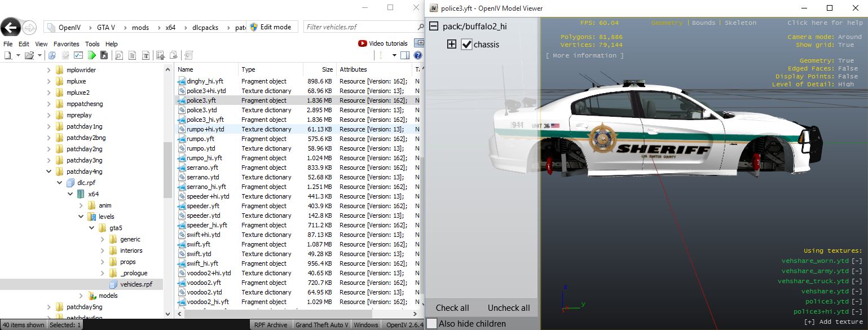Toggle the Also hide children checkbox
Image resolution: width=868 pixels, height=330 pixels.
(432, 324)
